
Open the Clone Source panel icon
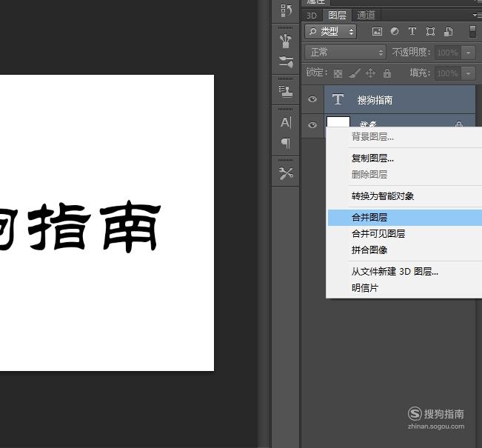(286, 91)
